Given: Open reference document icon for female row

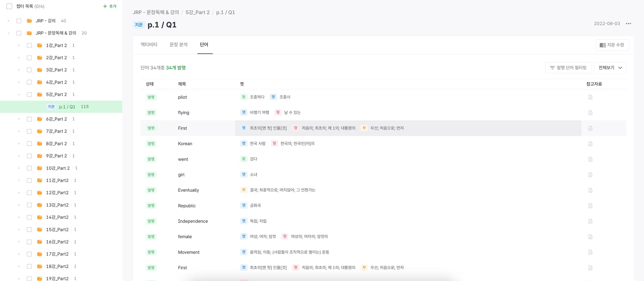Looking at the screenshot, I should [590, 237].
